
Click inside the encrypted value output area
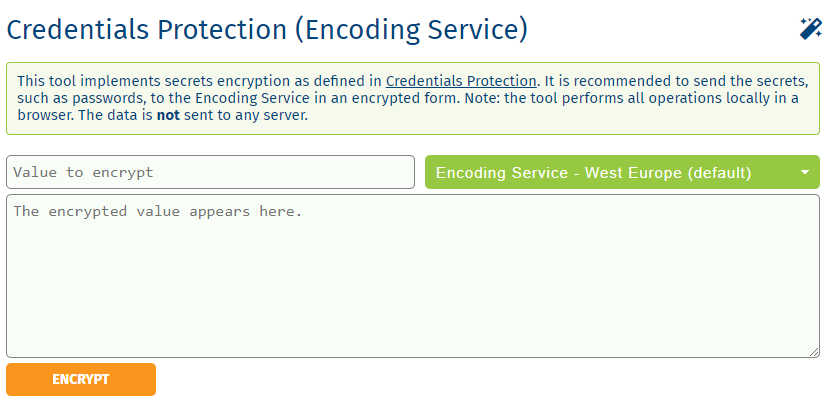tap(413, 275)
